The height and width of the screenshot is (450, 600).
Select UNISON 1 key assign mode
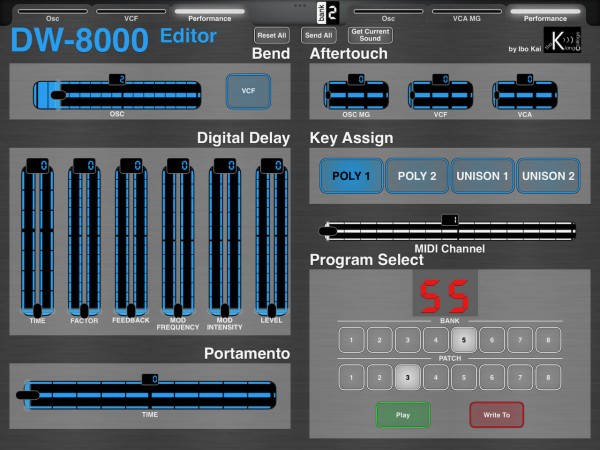pos(483,176)
